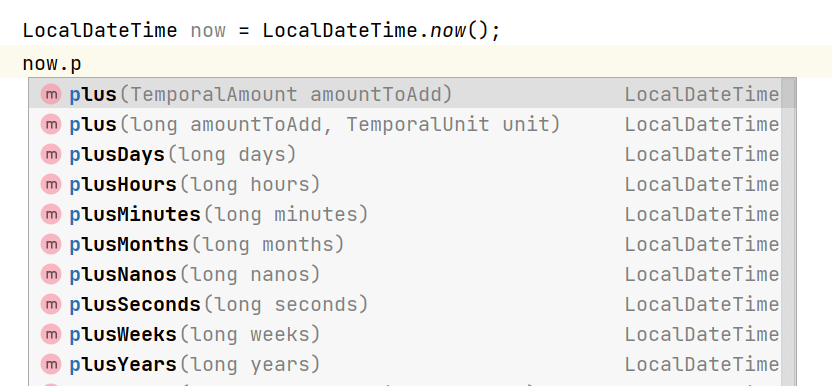The width and height of the screenshot is (832, 386).
Task: Click the completion popup scrollbar thumb
Action: click(x=788, y=93)
